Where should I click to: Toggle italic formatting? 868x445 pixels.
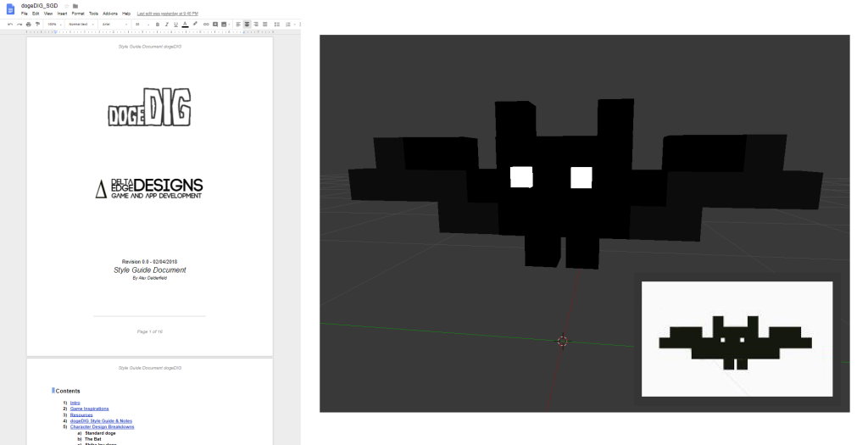[x=166, y=24]
